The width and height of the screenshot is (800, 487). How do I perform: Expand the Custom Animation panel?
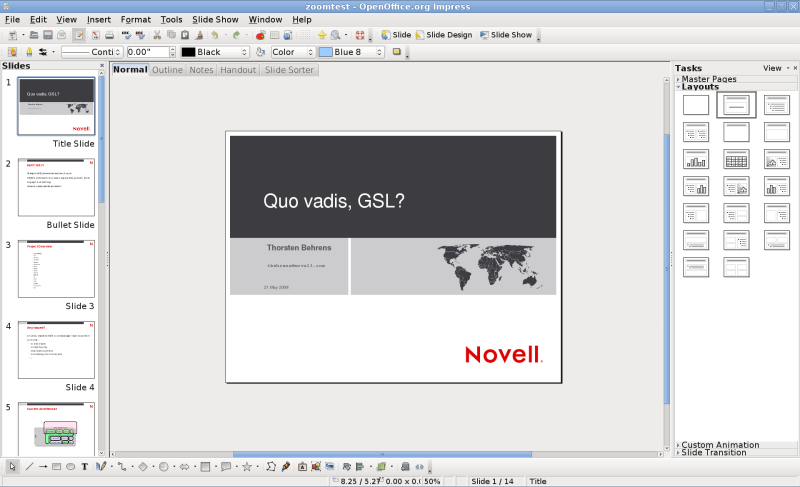719,445
